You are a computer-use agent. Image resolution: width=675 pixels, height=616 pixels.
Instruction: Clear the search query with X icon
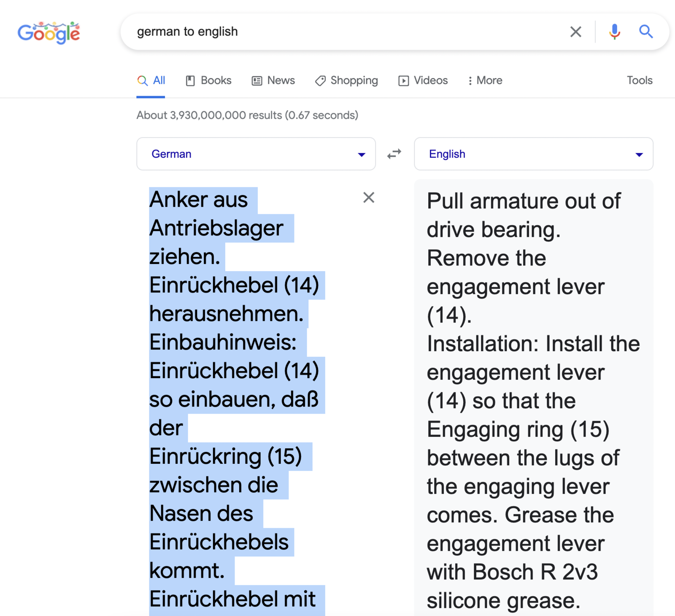(575, 32)
